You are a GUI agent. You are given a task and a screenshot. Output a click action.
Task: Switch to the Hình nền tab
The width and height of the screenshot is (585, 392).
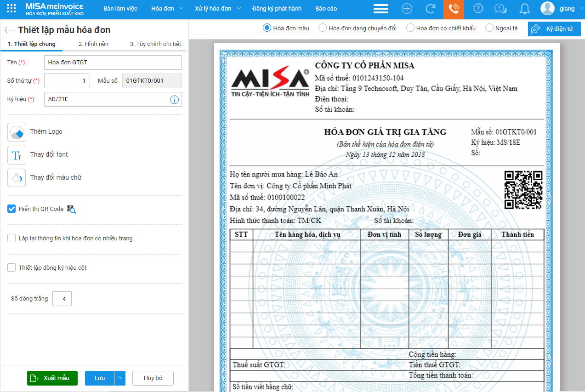pyautogui.click(x=93, y=44)
